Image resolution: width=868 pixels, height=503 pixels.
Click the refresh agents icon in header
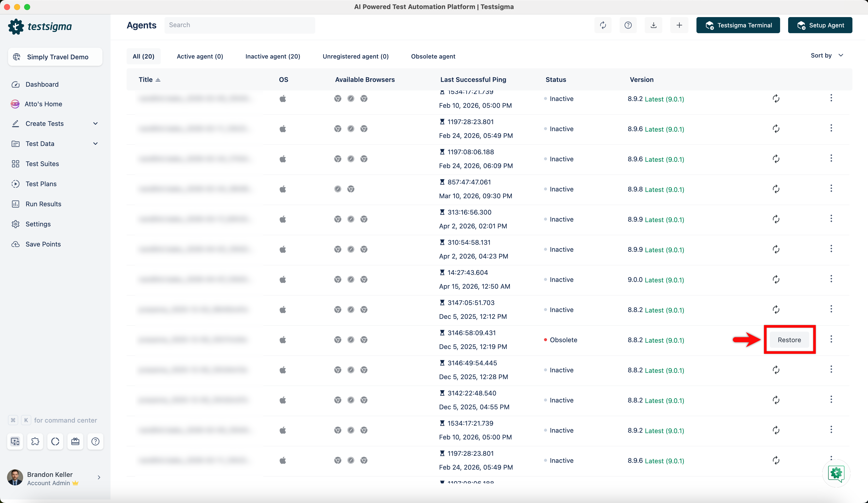point(603,25)
